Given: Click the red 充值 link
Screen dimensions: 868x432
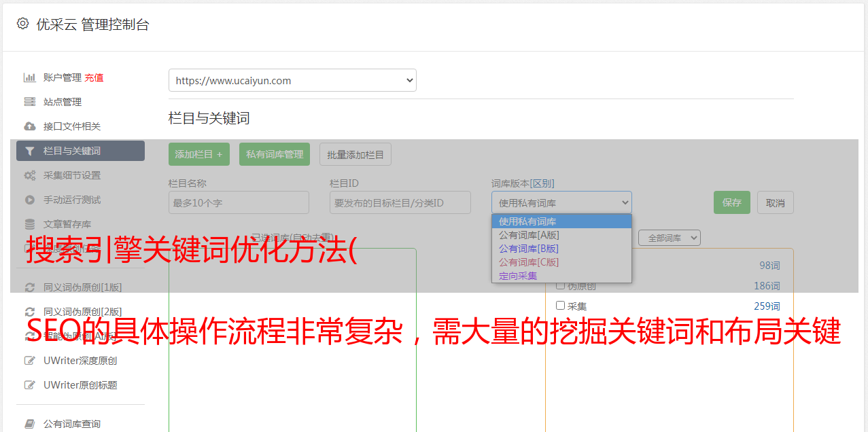Looking at the screenshot, I should point(94,77).
